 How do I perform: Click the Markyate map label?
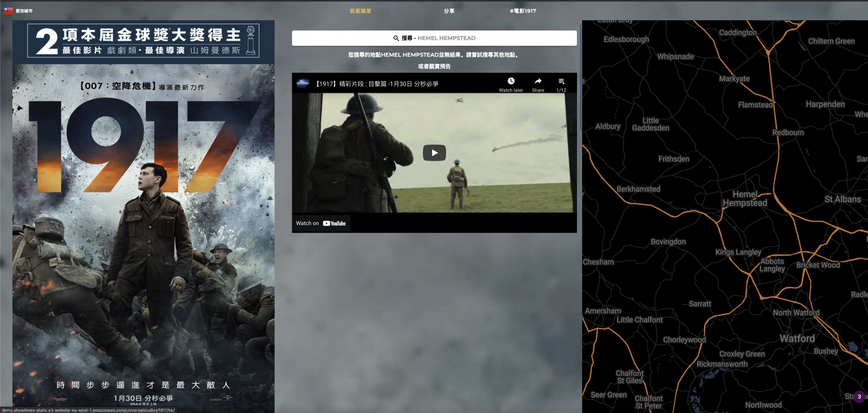[x=734, y=78]
